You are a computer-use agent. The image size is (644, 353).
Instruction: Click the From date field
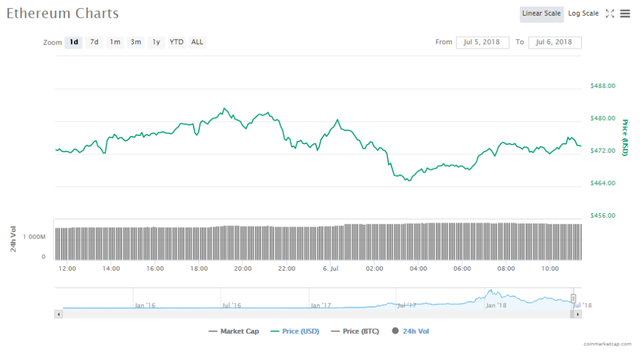(482, 42)
